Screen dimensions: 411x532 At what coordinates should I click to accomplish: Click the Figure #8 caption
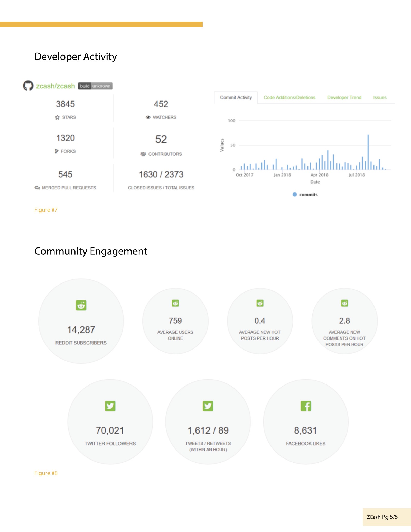(x=46, y=473)
